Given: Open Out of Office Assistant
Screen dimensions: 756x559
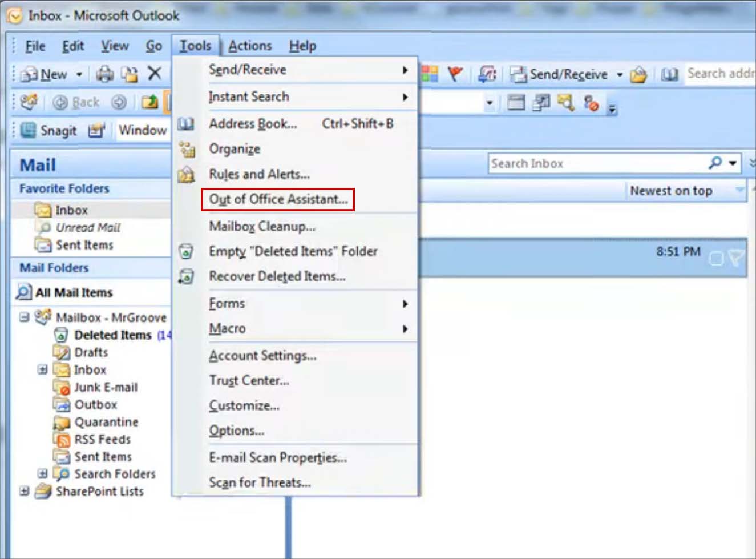Looking at the screenshot, I should pos(278,199).
